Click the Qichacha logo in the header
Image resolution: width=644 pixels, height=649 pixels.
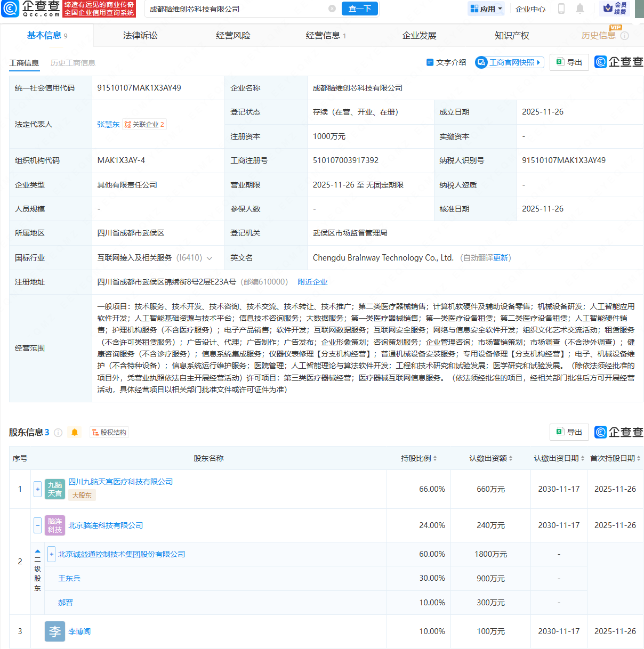point(31,9)
